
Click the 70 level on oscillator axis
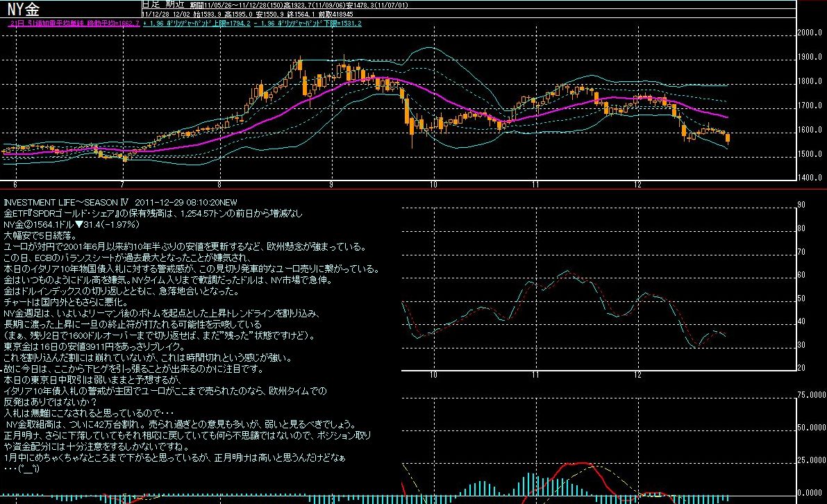801,252
